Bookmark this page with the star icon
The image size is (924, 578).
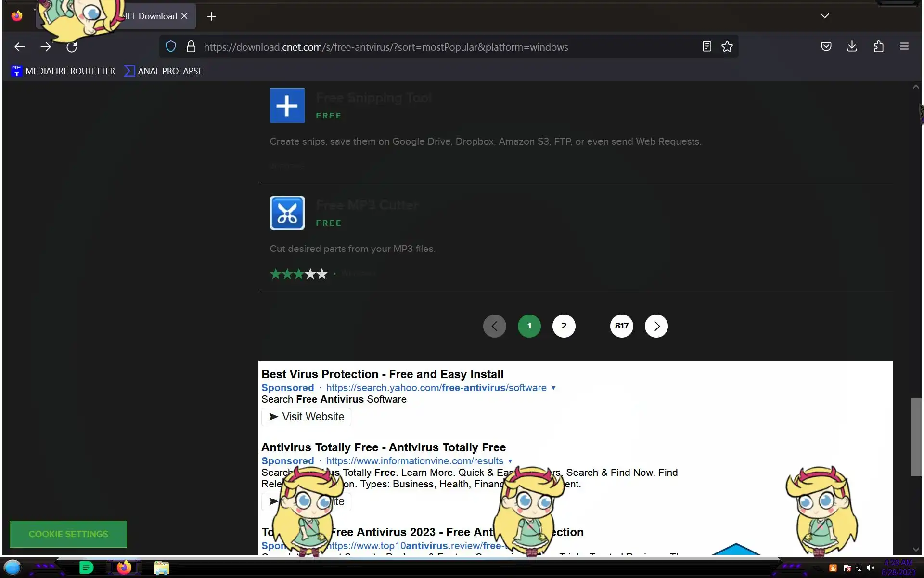click(727, 47)
